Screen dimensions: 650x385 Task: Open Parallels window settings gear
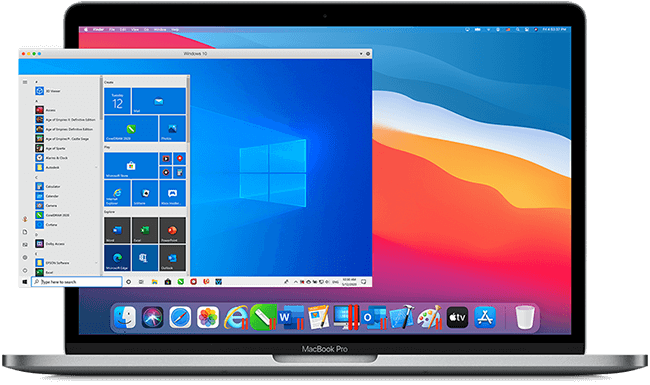coord(368,54)
